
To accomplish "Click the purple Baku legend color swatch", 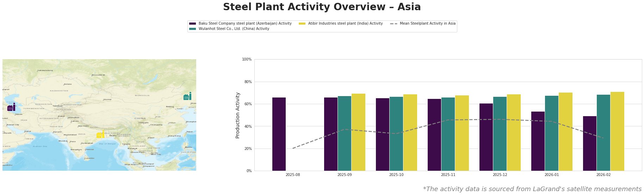I will pos(193,24).
